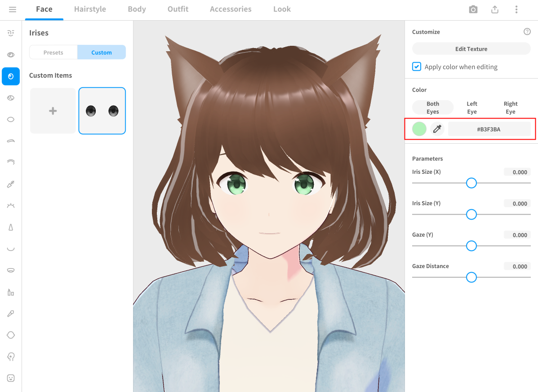Click the camera capture icon
The image size is (538, 392).
[473, 9]
